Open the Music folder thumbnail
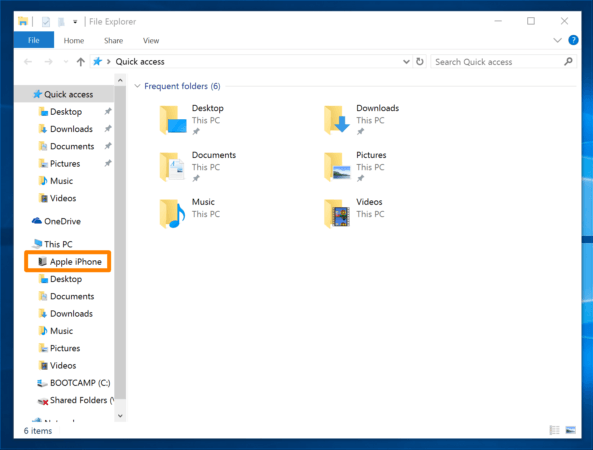Image resolution: width=593 pixels, height=450 pixels. [172, 213]
